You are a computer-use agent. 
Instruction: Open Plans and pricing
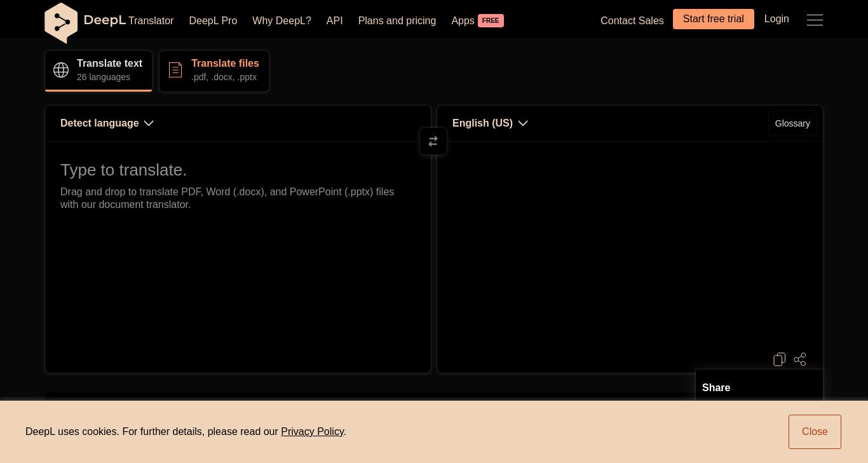(397, 21)
